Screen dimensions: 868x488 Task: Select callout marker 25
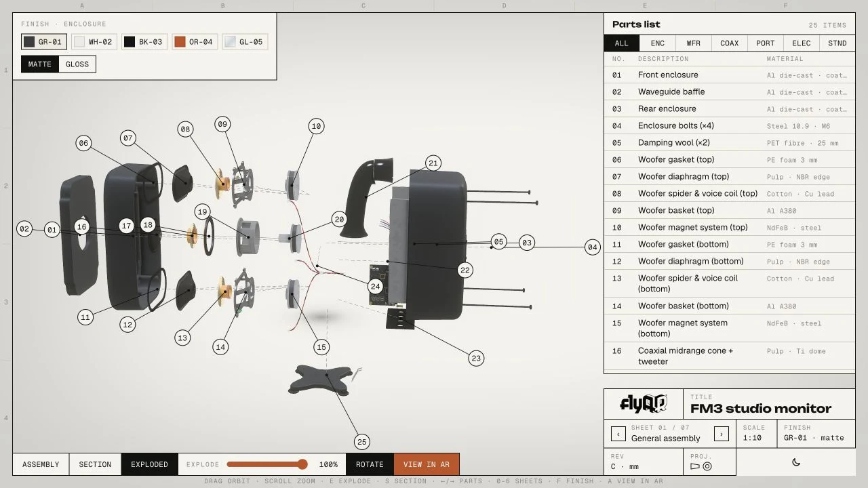pos(361,442)
